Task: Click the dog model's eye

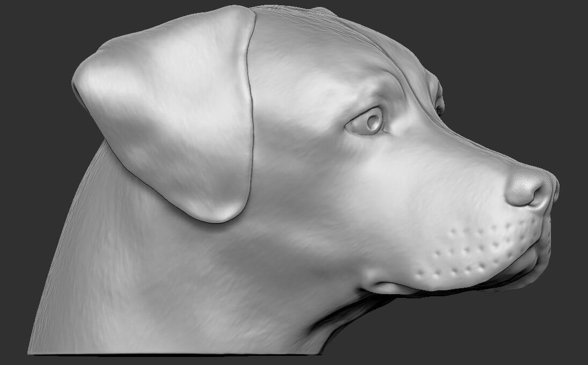Action: pyautogui.click(x=365, y=121)
